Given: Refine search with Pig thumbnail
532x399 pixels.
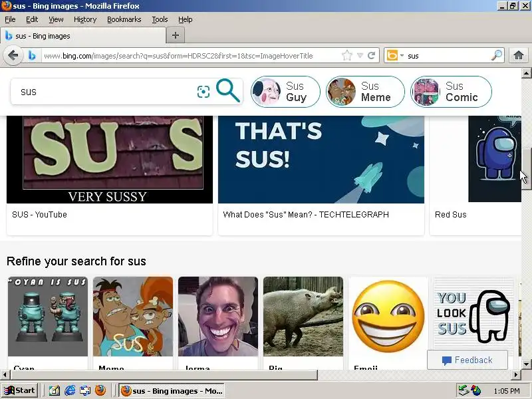Looking at the screenshot, I should (303, 317).
